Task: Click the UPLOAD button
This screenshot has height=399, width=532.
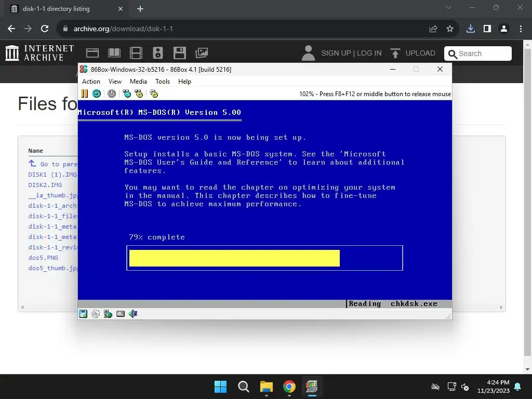Action: 413,54
